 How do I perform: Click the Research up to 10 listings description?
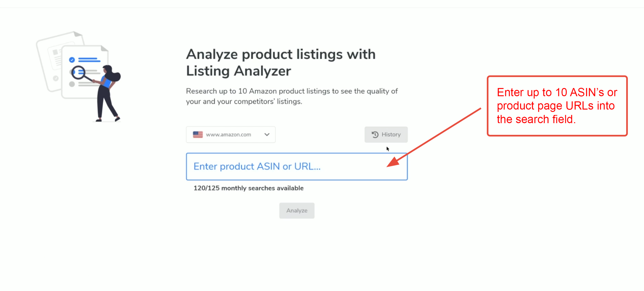point(292,96)
